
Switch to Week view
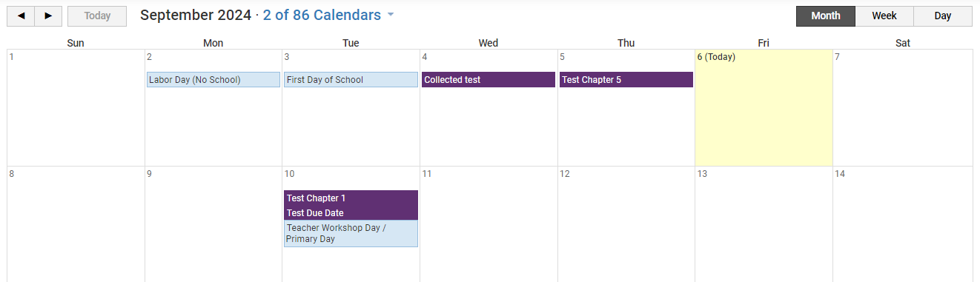click(x=884, y=16)
